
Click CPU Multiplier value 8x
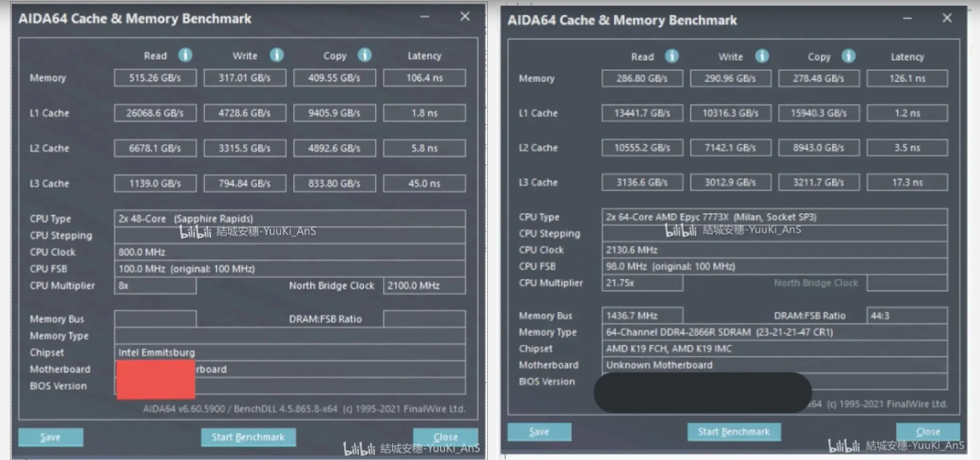pyautogui.click(x=155, y=285)
